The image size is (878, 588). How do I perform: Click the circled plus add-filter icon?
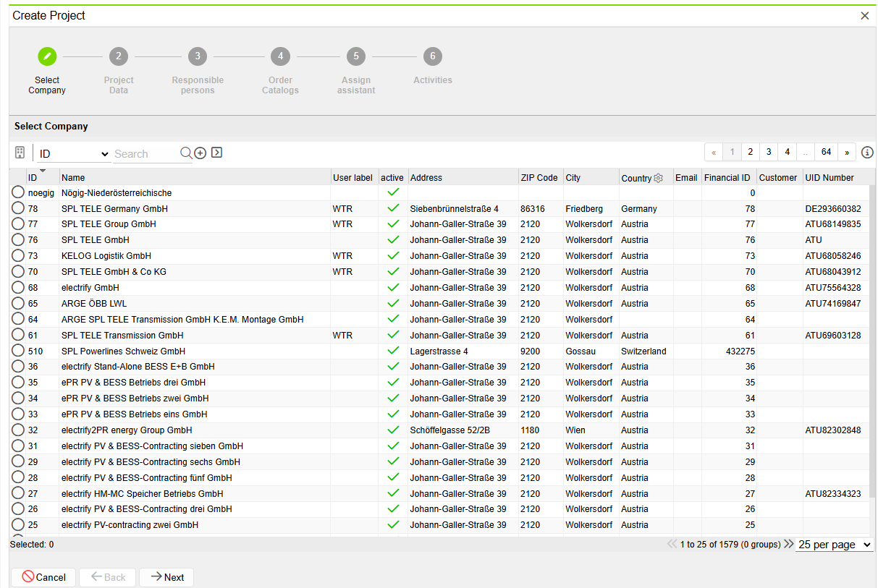(200, 153)
